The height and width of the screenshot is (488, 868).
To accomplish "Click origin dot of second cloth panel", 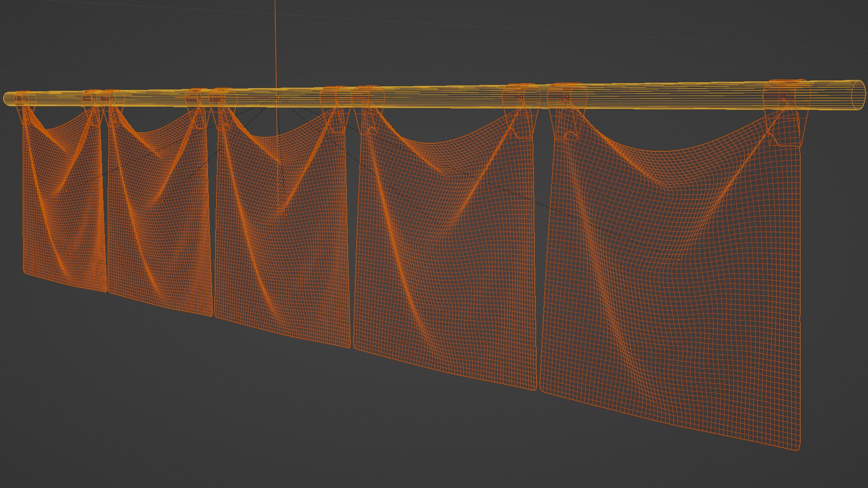I will (x=163, y=202).
